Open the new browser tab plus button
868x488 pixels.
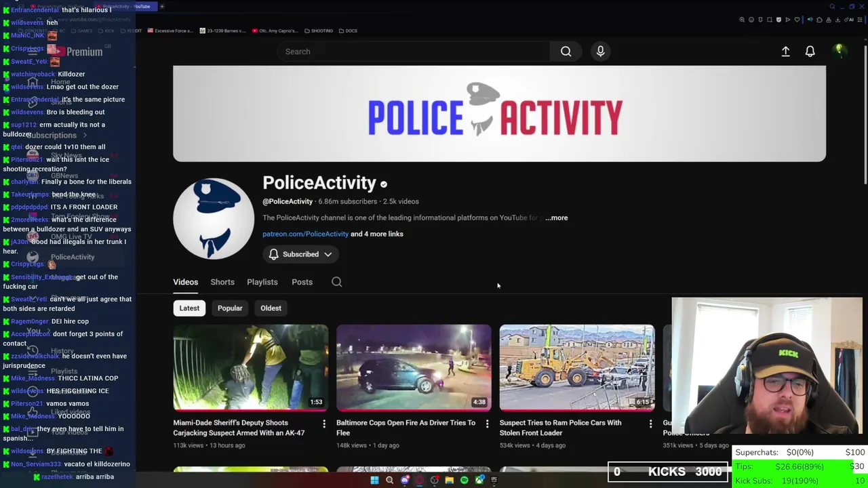click(162, 6)
